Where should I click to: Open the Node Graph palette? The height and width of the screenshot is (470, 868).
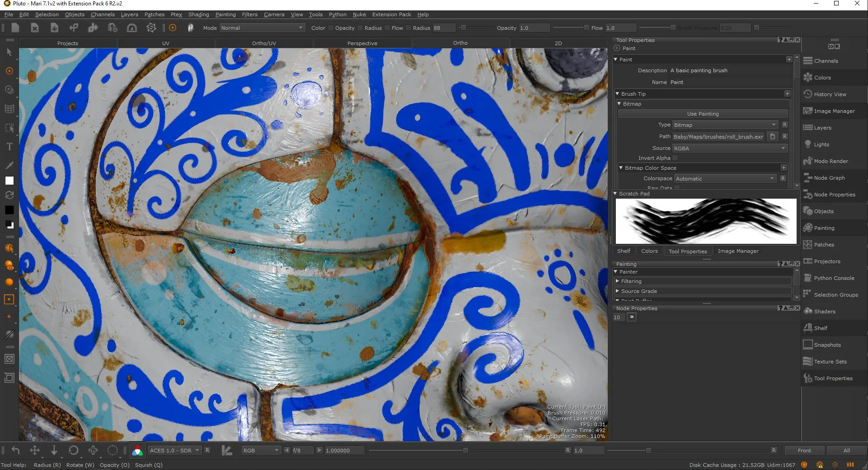click(x=829, y=178)
